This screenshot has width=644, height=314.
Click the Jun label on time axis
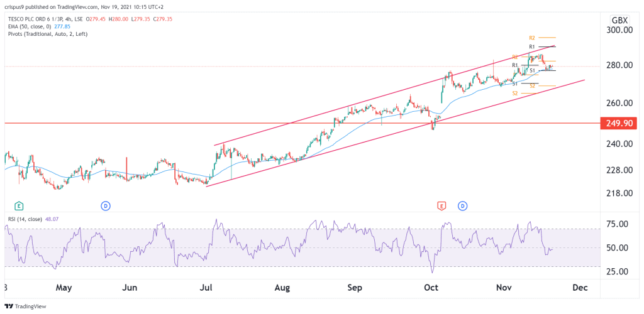tap(130, 288)
